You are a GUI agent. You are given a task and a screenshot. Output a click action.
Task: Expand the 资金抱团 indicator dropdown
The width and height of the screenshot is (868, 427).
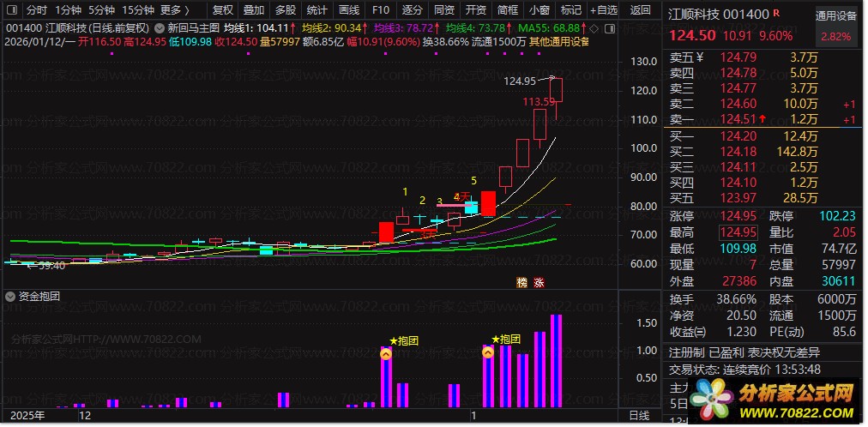point(9,297)
